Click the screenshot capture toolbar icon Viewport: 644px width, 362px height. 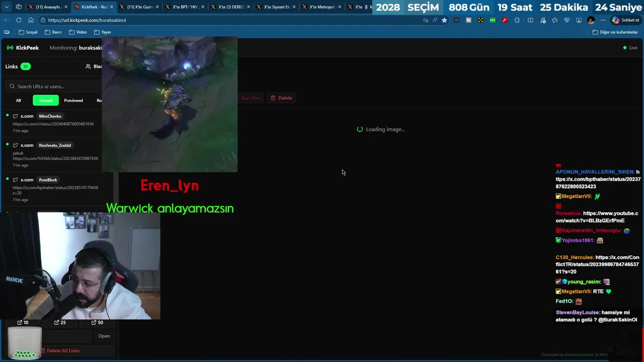579,20
